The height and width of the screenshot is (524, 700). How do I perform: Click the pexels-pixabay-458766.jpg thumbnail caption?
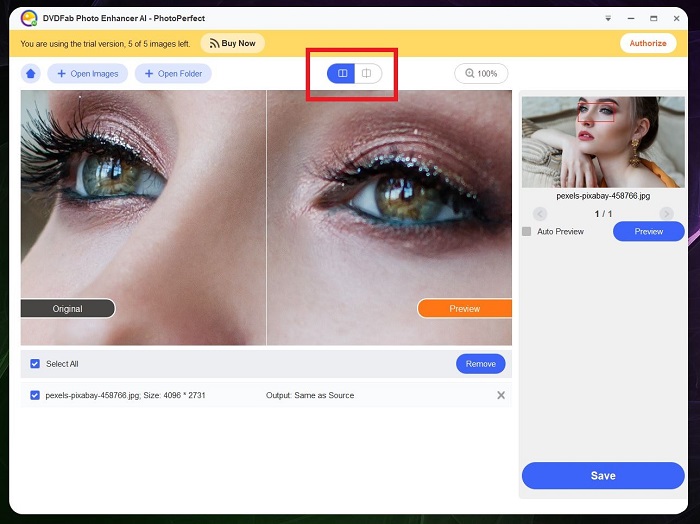(603, 196)
